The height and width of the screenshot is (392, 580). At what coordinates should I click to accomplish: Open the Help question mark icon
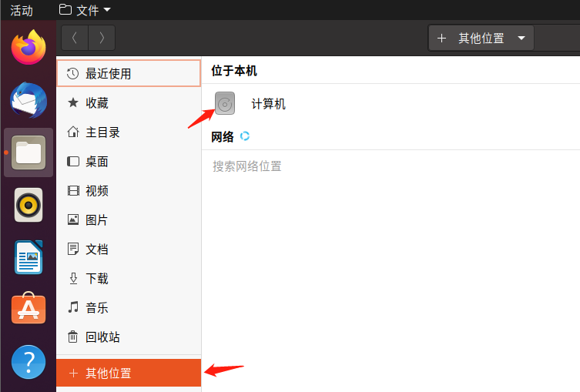28,362
